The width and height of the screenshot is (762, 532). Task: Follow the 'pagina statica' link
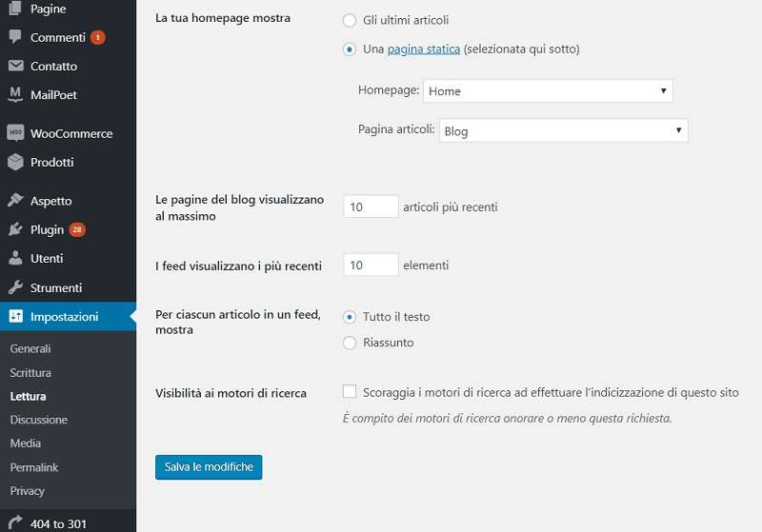click(x=424, y=49)
